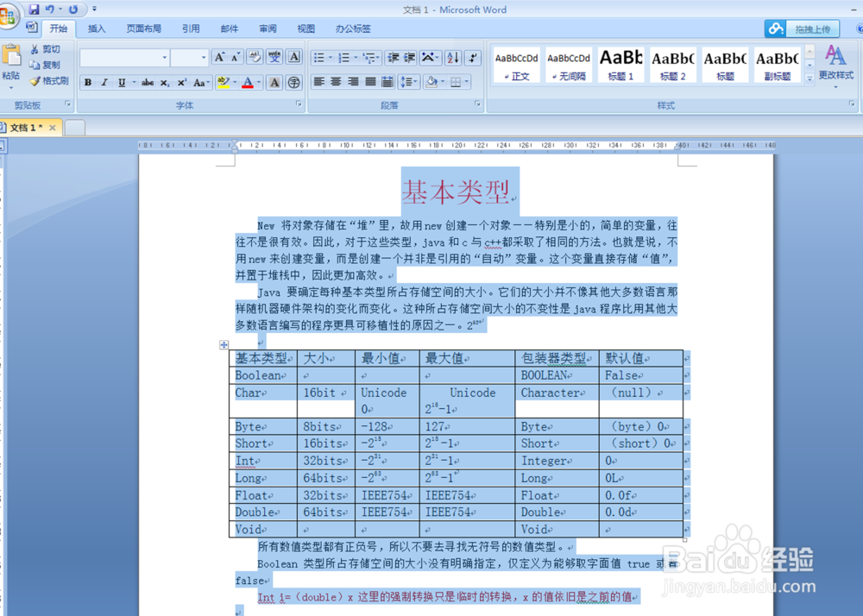
Task: Apply underline to the selection
Action: click(x=121, y=82)
